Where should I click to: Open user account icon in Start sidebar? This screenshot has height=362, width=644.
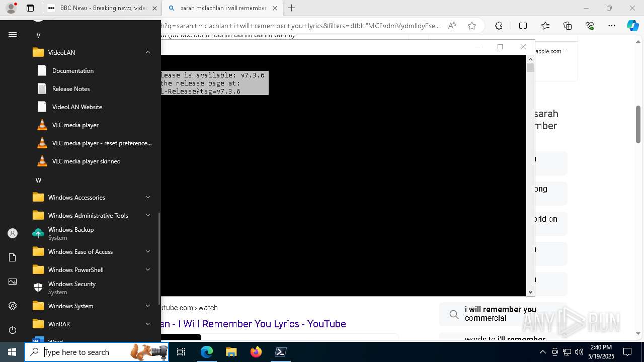[13, 233]
